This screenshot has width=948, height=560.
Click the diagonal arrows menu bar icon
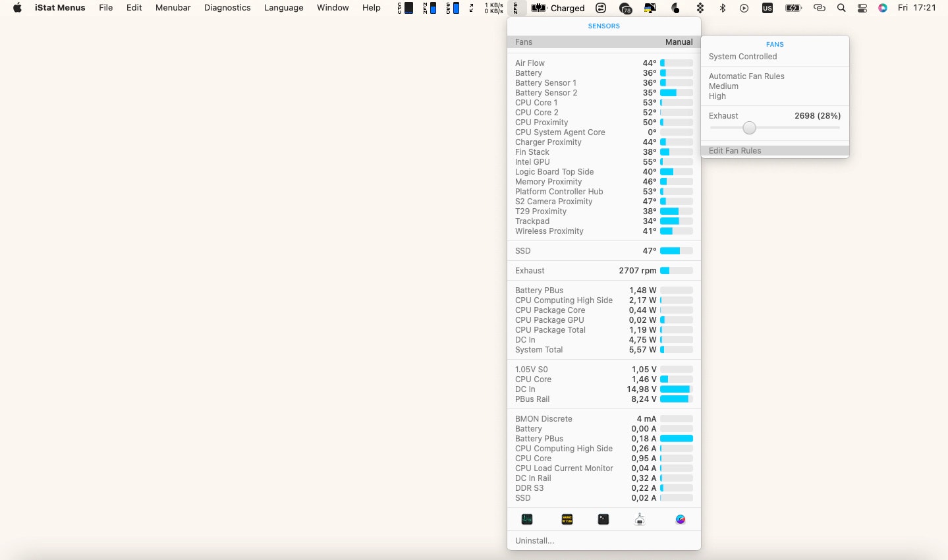coord(471,8)
